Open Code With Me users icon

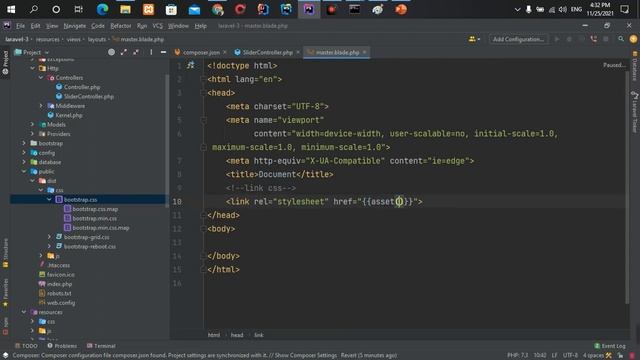pyautogui.click(x=474, y=39)
